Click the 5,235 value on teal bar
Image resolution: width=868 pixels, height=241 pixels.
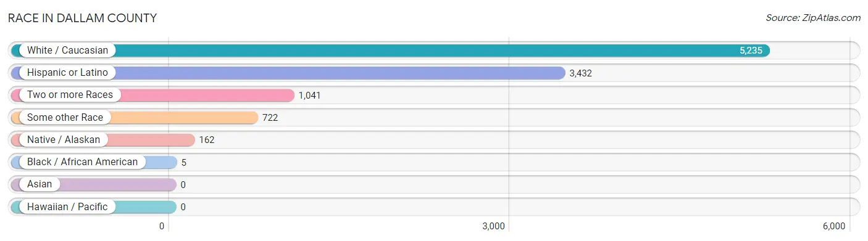tap(751, 51)
